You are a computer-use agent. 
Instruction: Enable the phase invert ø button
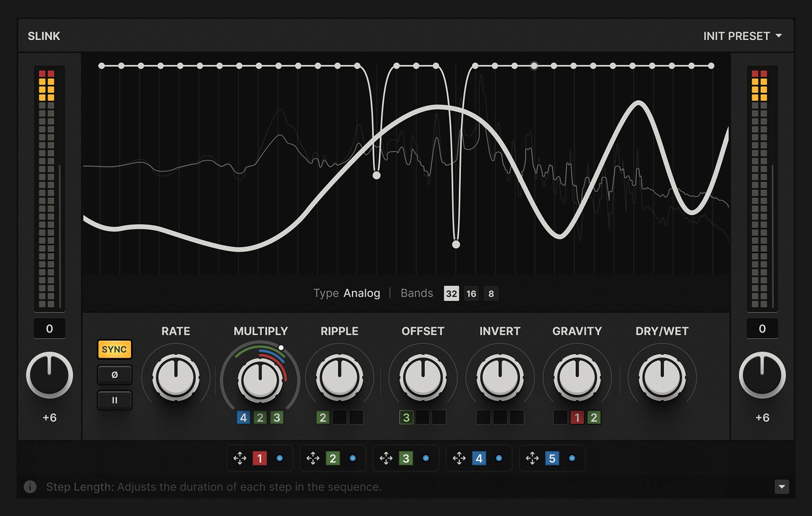pyautogui.click(x=114, y=375)
